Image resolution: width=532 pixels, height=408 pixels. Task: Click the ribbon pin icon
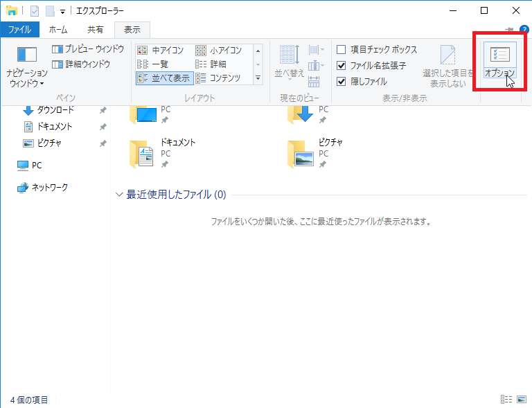509,30
